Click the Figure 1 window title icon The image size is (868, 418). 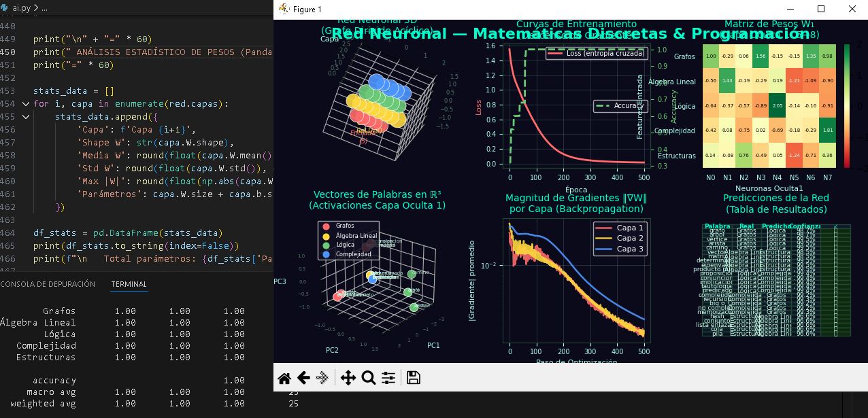pyautogui.click(x=283, y=10)
